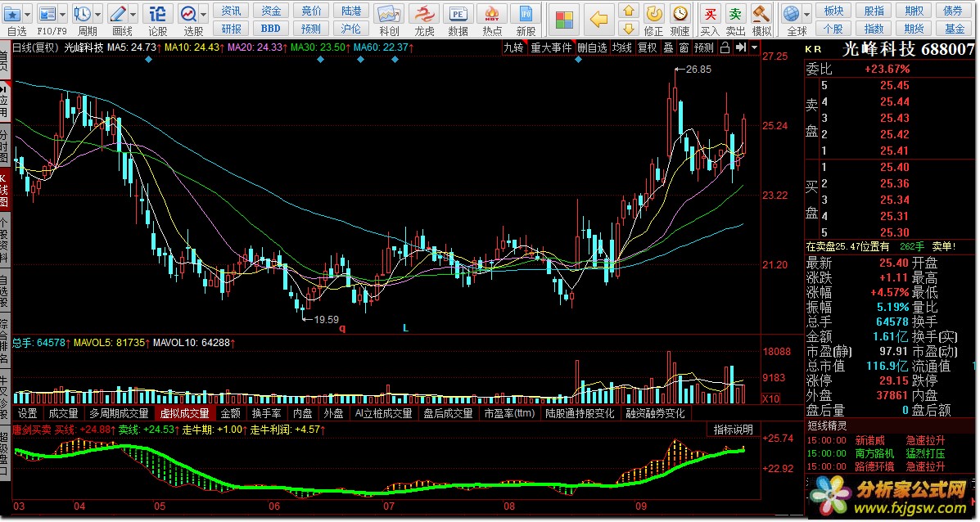
Task: Open the F10/F9 company info icon
Action: [47, 14]
